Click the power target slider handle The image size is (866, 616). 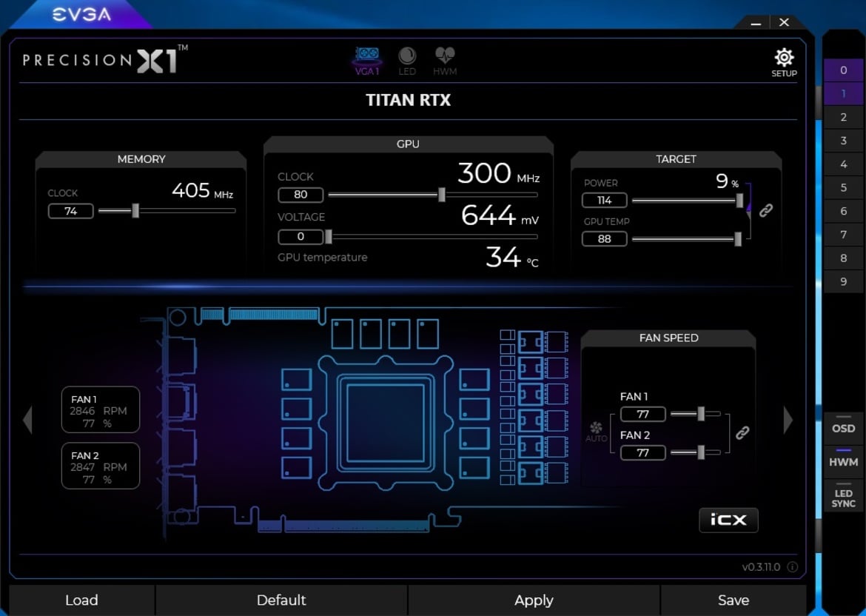pyautogui.click(x=739, y=201)
